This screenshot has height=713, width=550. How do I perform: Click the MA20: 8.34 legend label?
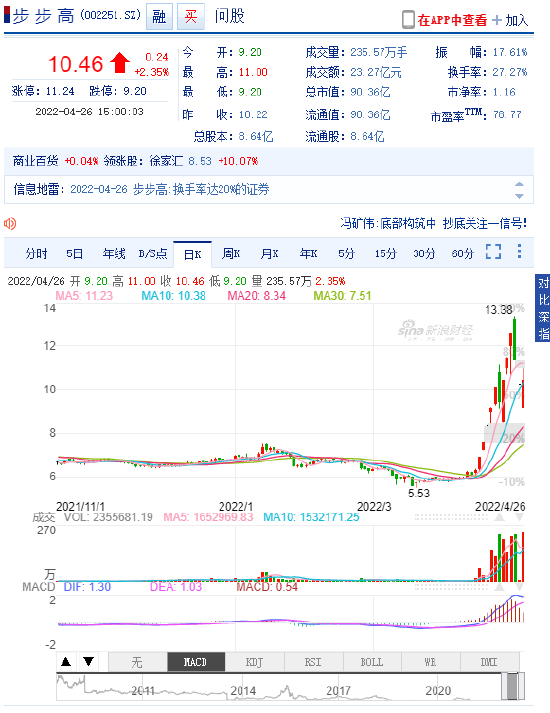click(257, 296)
